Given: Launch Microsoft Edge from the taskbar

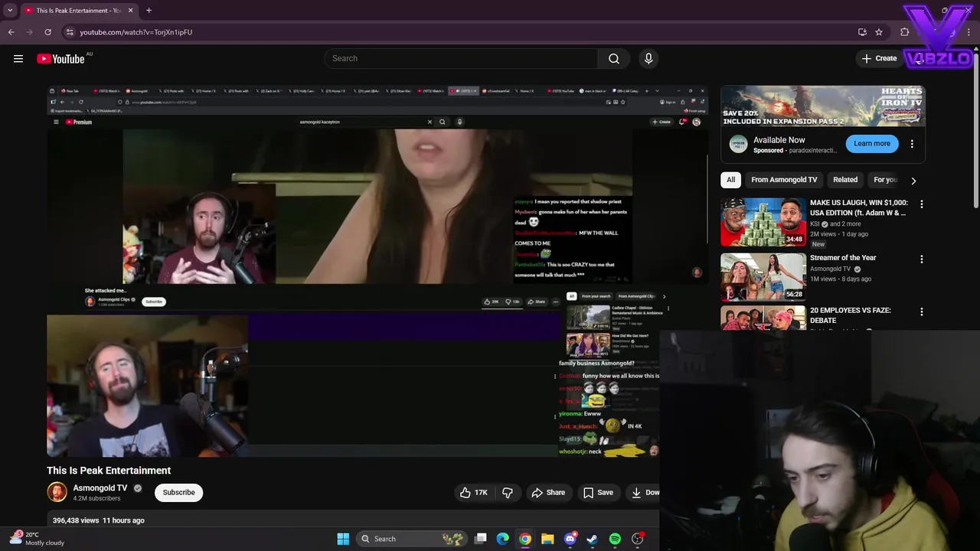Looking at the screenshot, I should pos(503,539).
